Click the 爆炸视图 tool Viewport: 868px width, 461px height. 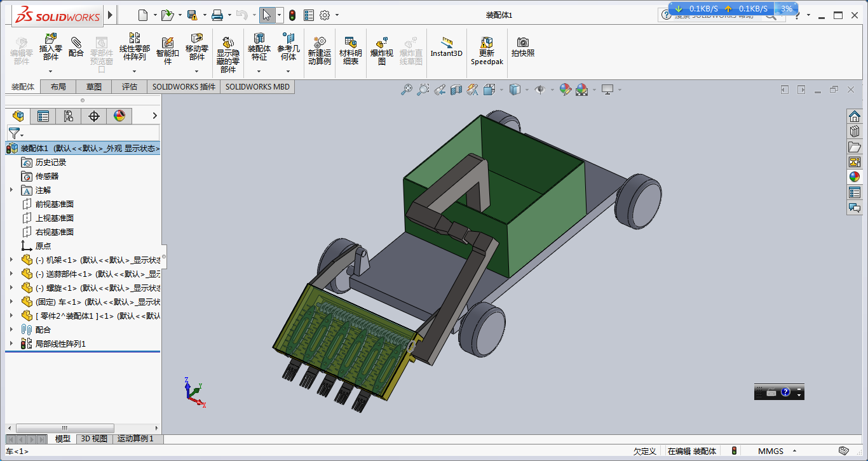point(382,51)
